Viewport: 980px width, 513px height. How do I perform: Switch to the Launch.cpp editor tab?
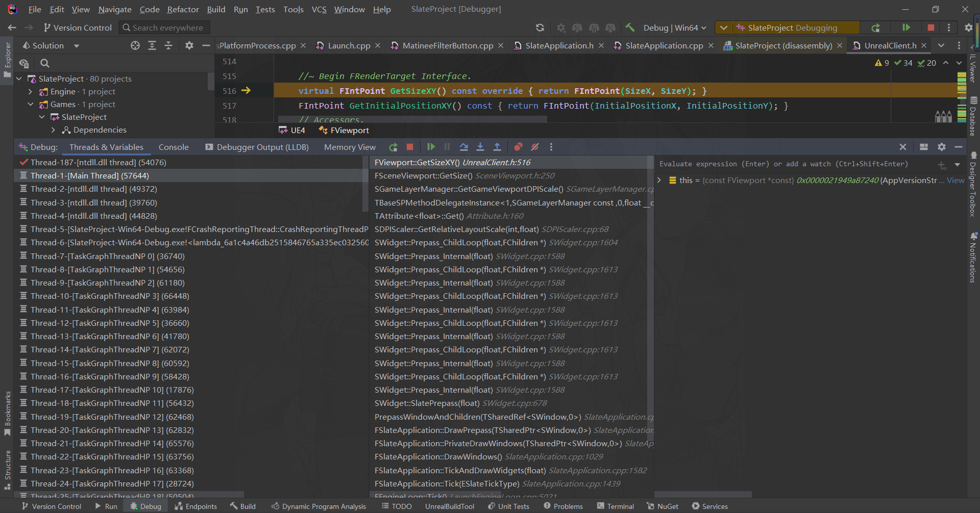pos(349,45)
